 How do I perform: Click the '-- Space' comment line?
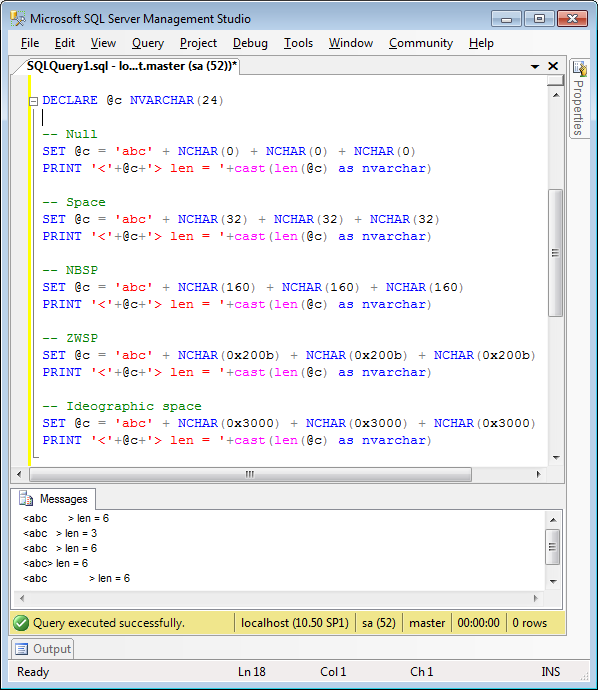click(x=74, y=202)
